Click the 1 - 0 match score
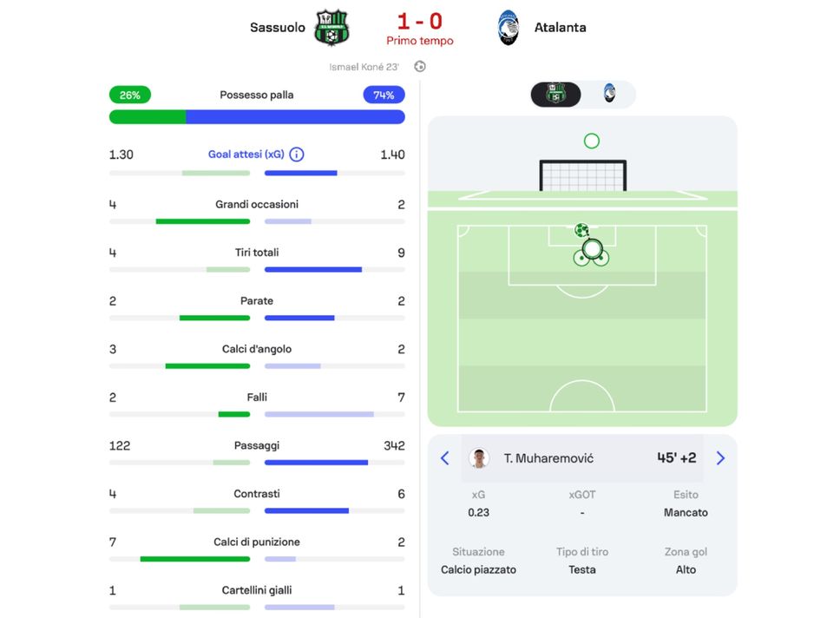The width and height of the screenshot is (840, 618). click(420, 21)
